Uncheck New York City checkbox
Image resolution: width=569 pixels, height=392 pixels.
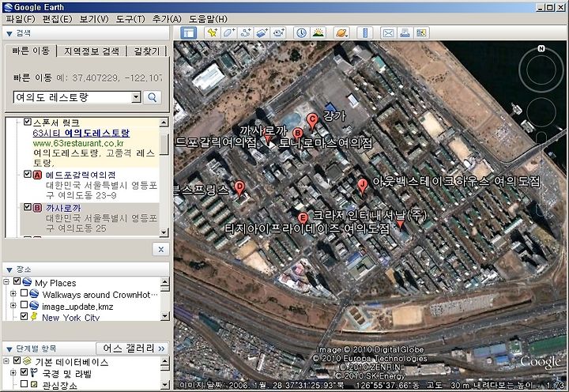pos(24,316)
